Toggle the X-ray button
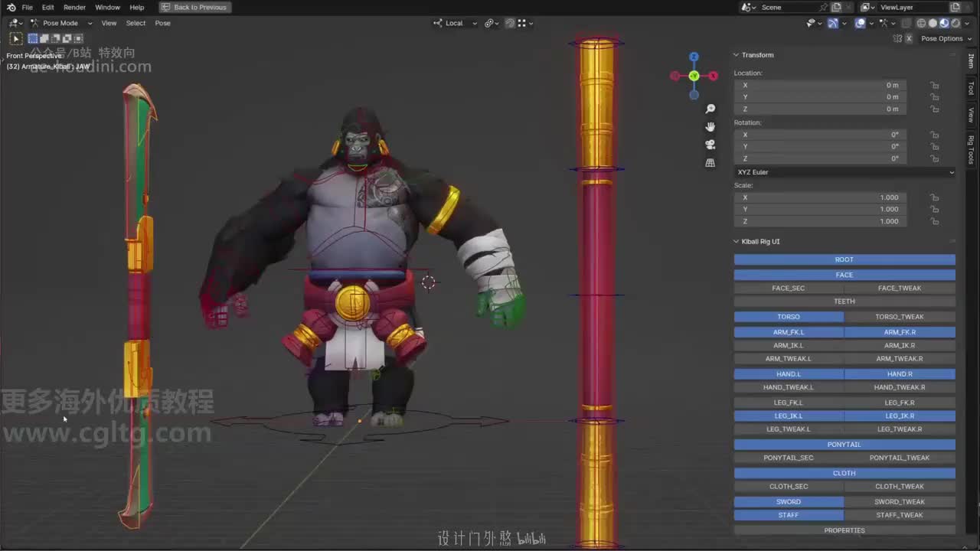Screen dimensions: 980x551 coord(905,23)
